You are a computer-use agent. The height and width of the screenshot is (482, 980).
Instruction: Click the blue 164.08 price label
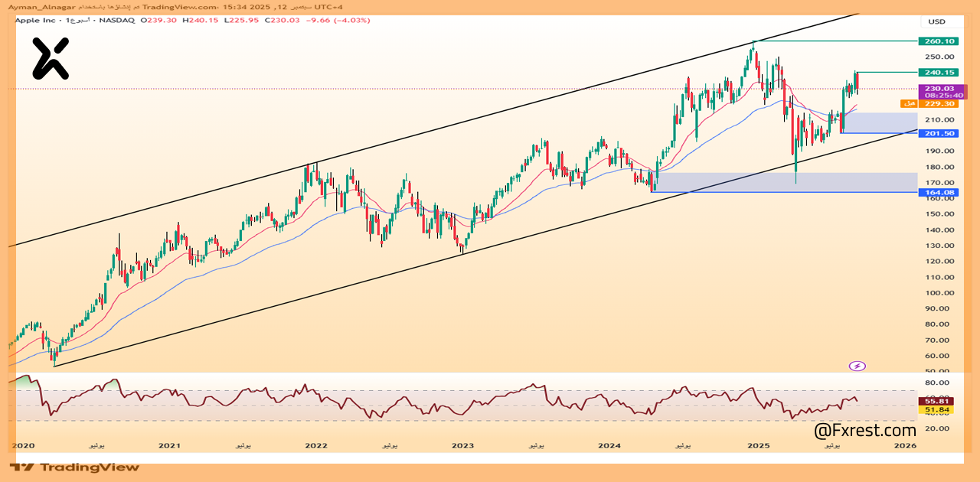(938, 192)
